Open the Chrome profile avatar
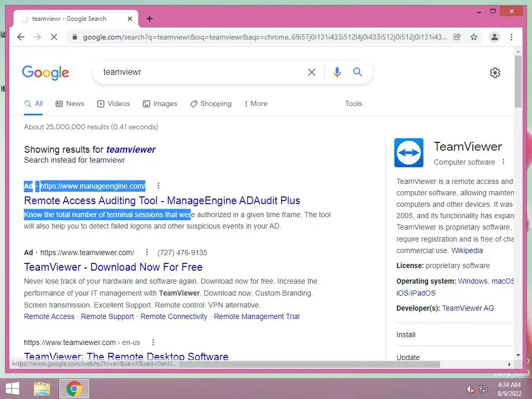Image resolution: width=532 pixels, height=399 pixels. tap(495, 37)
